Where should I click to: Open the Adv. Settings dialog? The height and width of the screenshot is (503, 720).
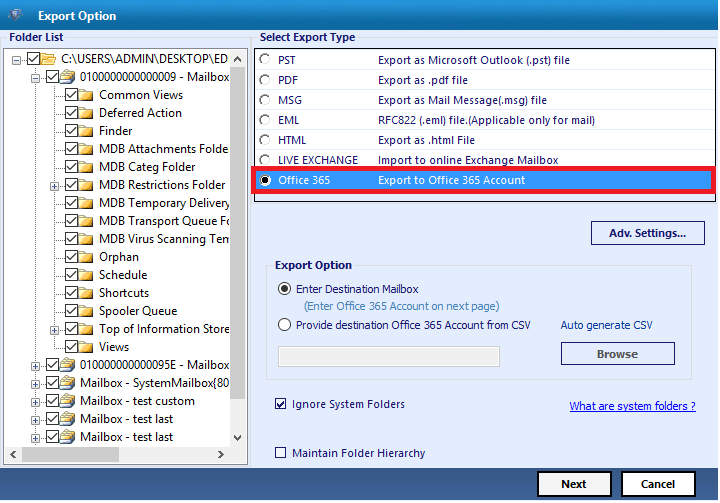click(647, 233)
